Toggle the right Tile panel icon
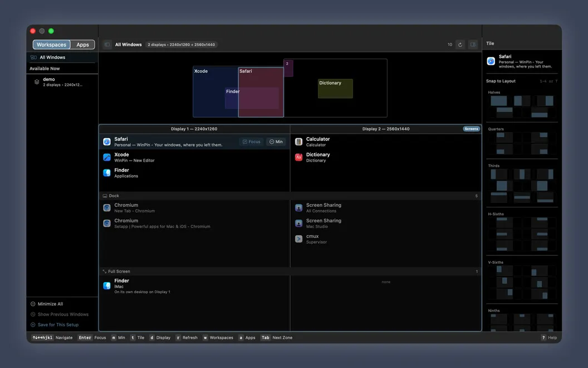 tap(473, 45)
